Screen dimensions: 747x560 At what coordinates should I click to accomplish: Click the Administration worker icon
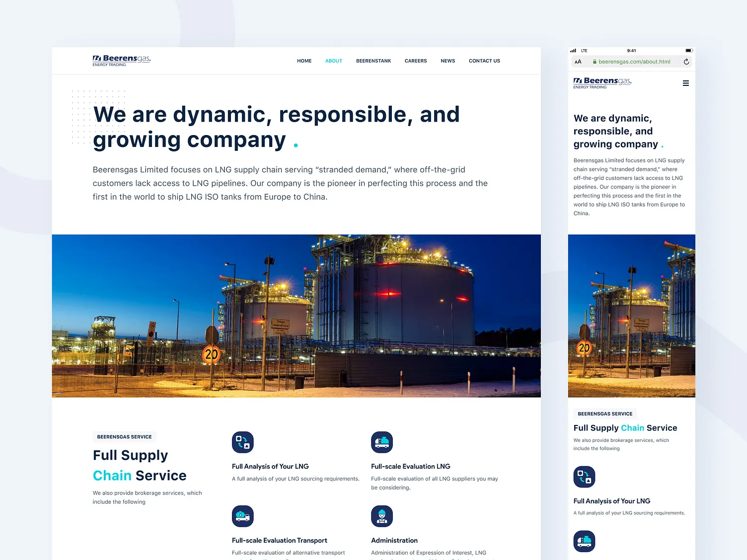click(x=382, y=516)
